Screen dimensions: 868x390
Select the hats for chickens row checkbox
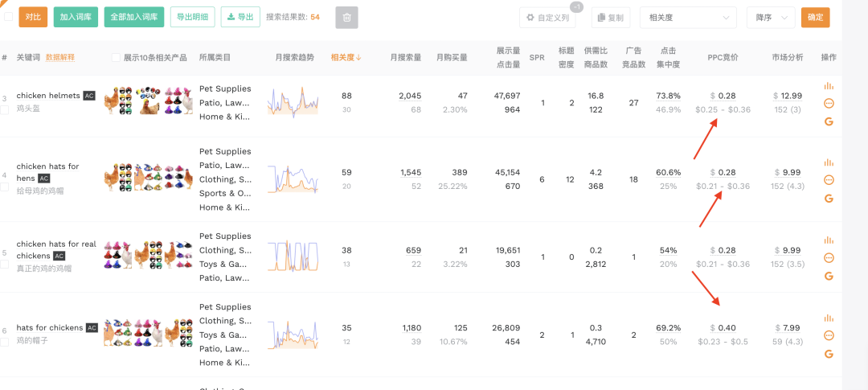click(5, 343)
